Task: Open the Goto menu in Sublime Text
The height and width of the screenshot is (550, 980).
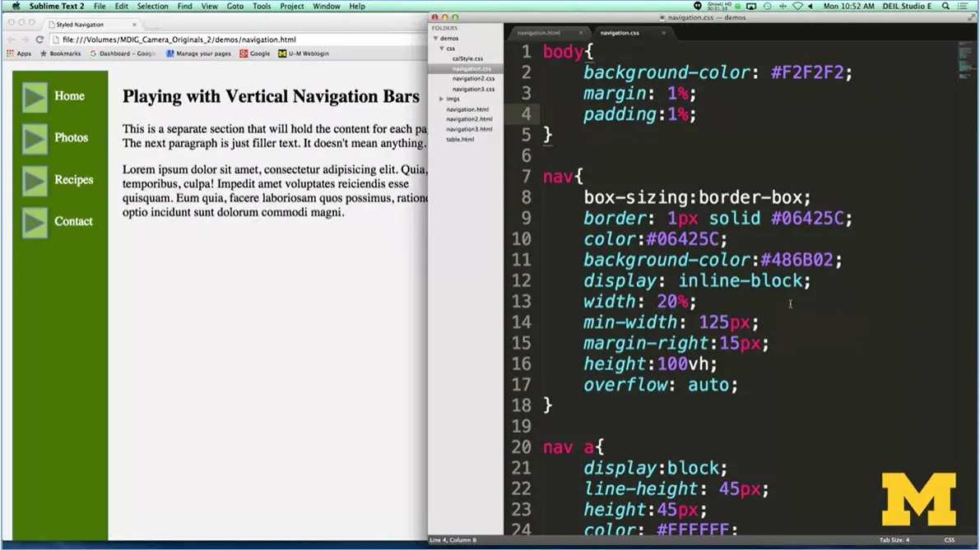Action: tap(235, 6)
